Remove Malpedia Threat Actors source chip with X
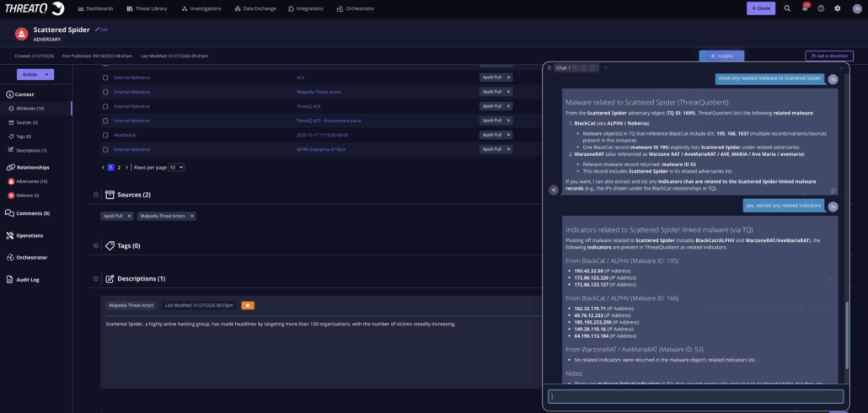This screenshot has width=868, height=413. tap(192, 216)
